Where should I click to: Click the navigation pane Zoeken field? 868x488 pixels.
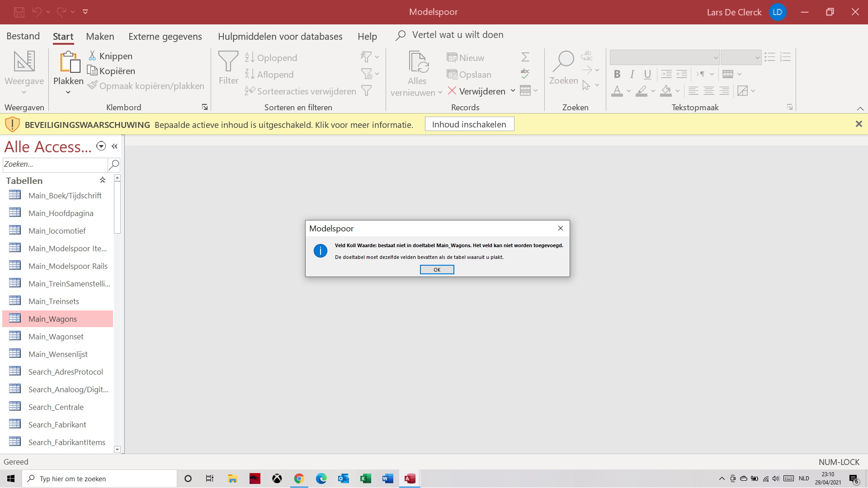55,164
